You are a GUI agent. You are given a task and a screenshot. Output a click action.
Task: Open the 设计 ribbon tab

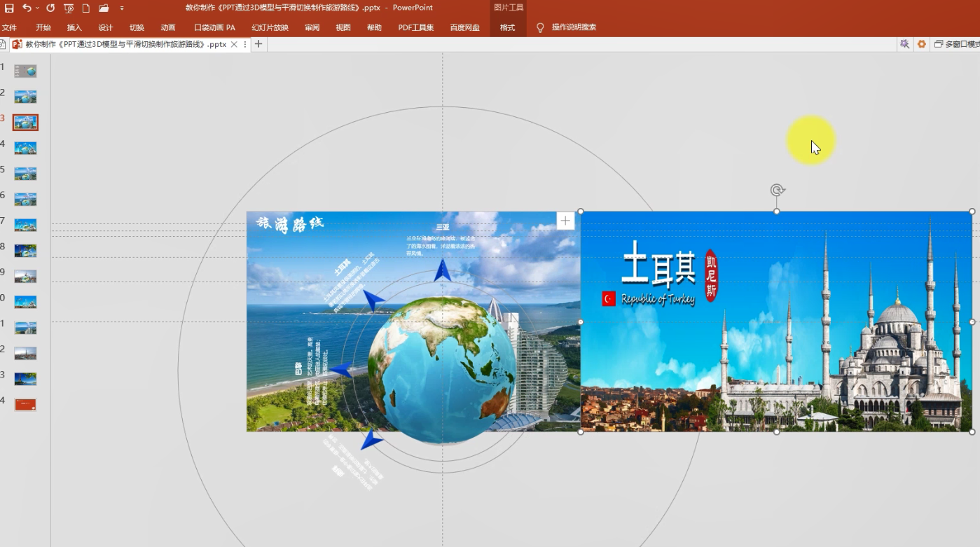pyautogui.click(x=106, y=27)
